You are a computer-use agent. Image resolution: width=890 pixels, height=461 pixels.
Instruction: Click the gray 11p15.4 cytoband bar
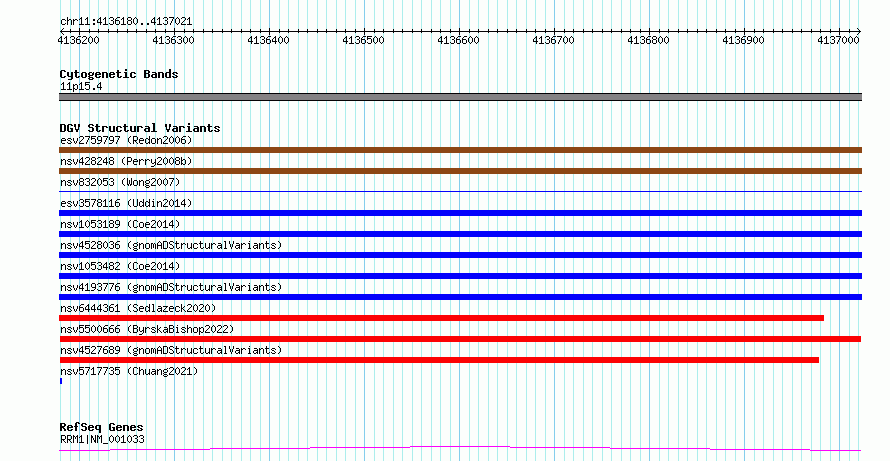point(460,97)
